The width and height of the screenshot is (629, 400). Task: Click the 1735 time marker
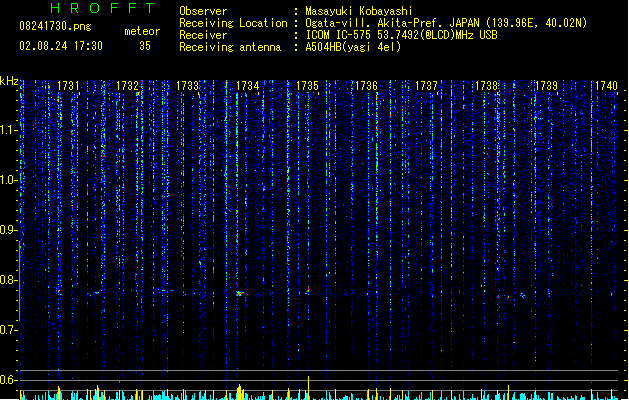[x=307, y=86]
